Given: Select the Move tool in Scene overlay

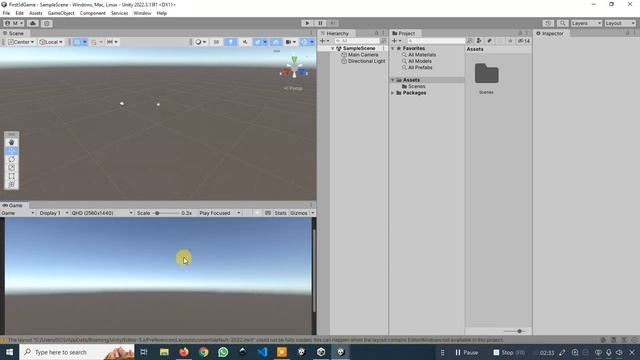Looking at the screenshot, I should tap(11, 151).
